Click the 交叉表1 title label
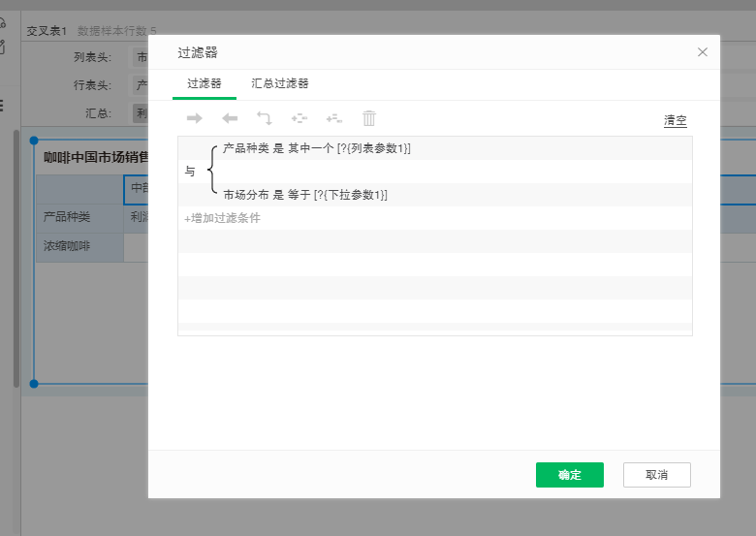This screenshot has height=536, width=756. [x=47, y=31]
